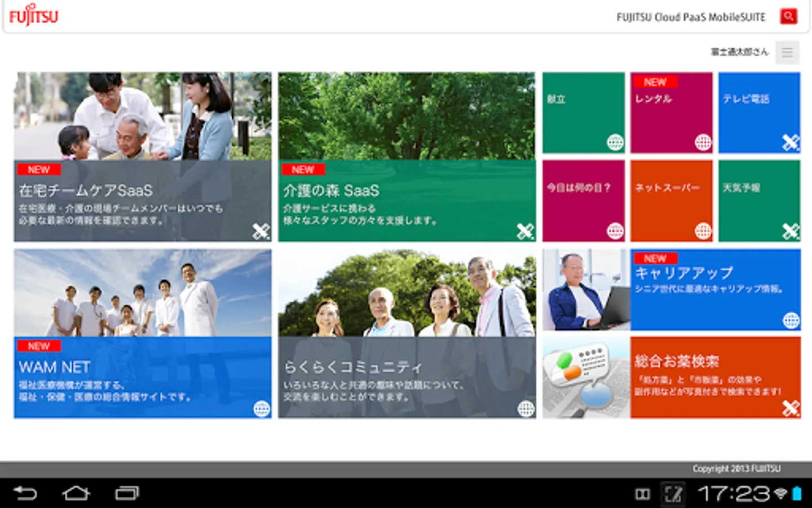Tap the globe icon on the レンタル tile

tap(703, 142)
